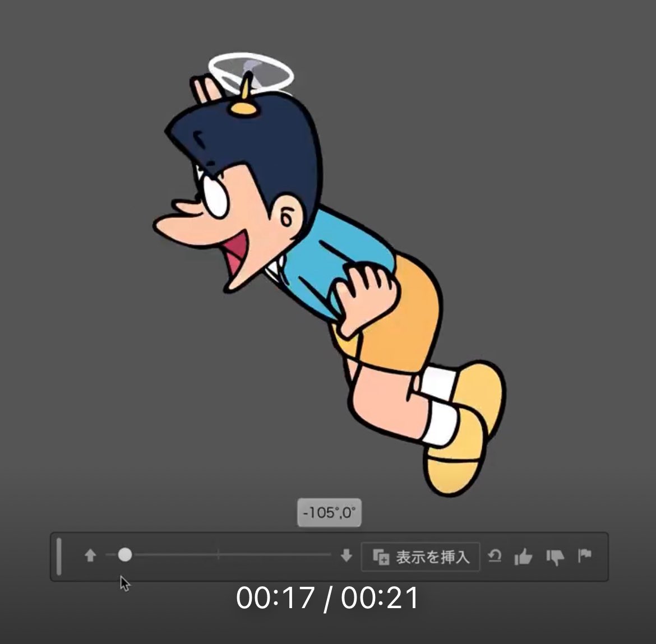Viewport: 656px width, 644px height.
Task: Click the spinning propeller on character's head
Action: [251, 73]
